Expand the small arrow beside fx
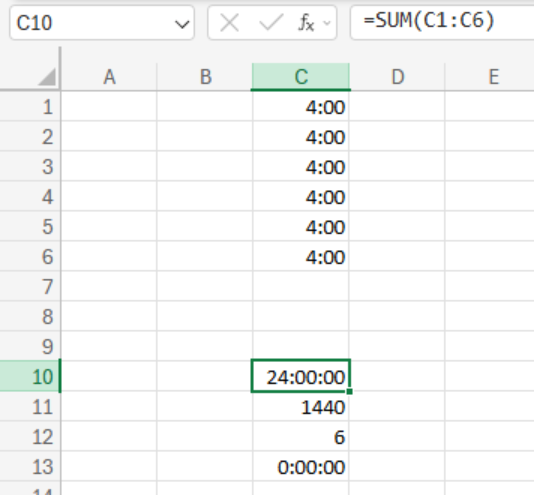534x495 pixels. click(327, 23)
